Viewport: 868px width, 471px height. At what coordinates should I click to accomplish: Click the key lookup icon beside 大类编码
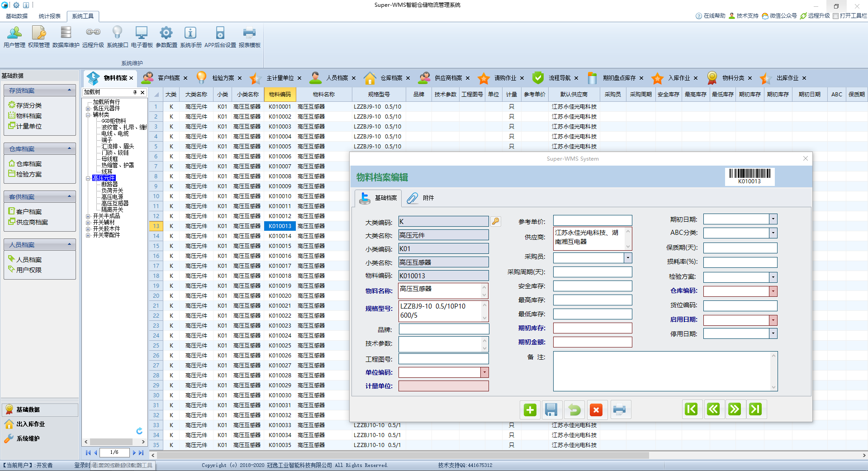496,221
